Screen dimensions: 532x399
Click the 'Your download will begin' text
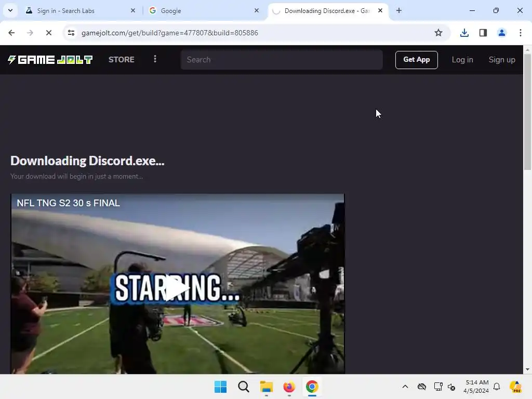point(77,177)
